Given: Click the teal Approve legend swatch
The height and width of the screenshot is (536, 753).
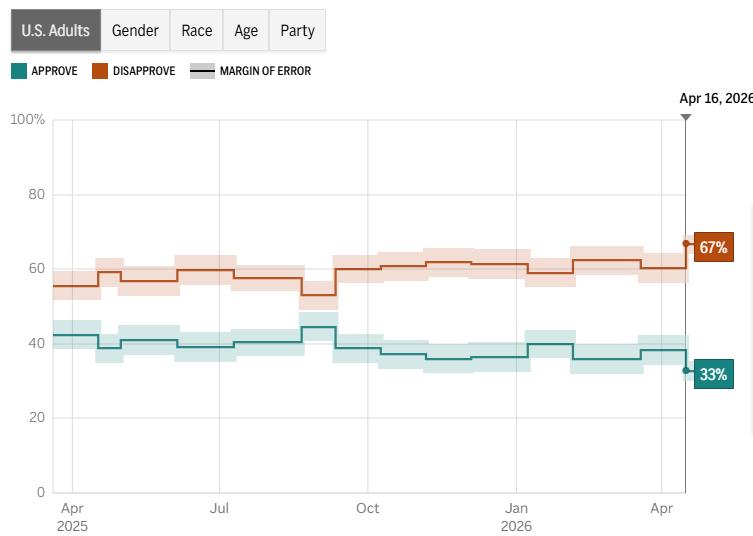Looking at the screenshot, I should 19,71.
